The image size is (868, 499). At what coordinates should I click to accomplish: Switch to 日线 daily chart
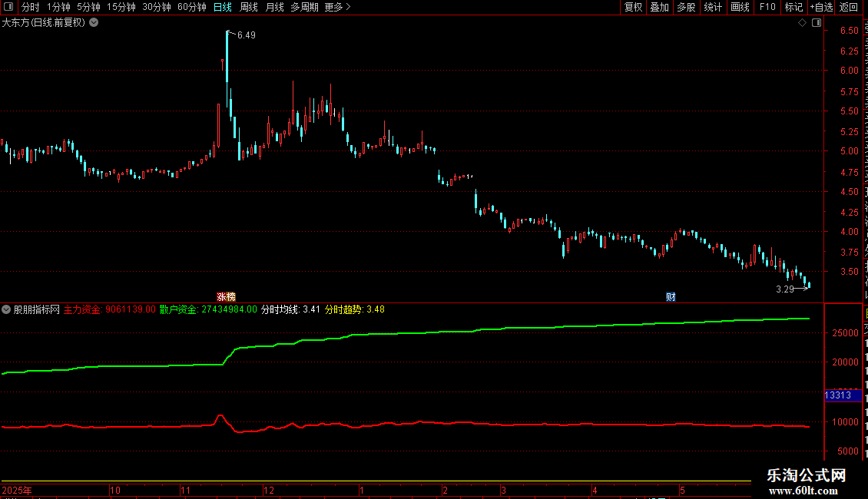pyautogui.click(x=223, y=7)
